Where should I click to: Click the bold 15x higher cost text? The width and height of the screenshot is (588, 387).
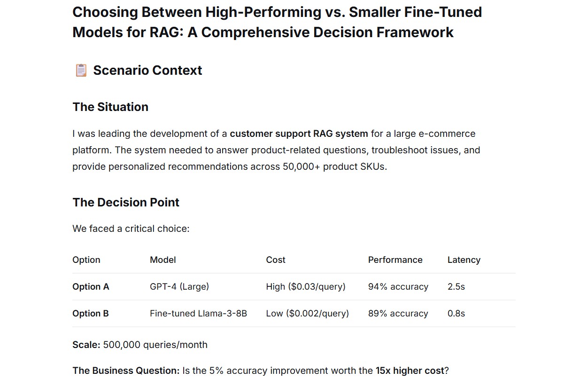(410, 371)
